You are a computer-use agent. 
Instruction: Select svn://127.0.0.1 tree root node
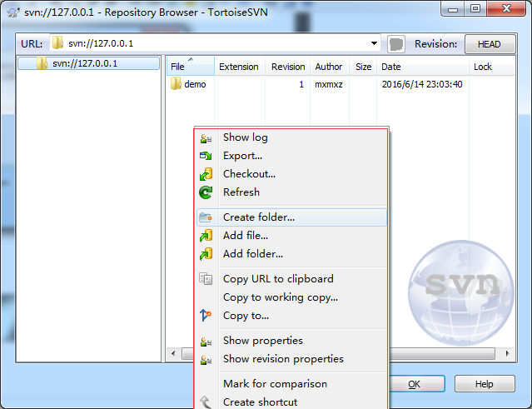88,63
